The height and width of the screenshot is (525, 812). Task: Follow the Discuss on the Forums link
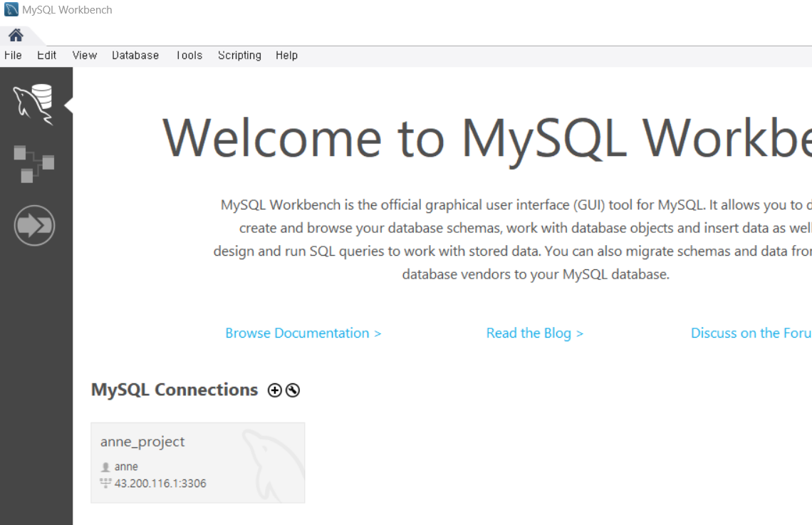pos(751,333)
